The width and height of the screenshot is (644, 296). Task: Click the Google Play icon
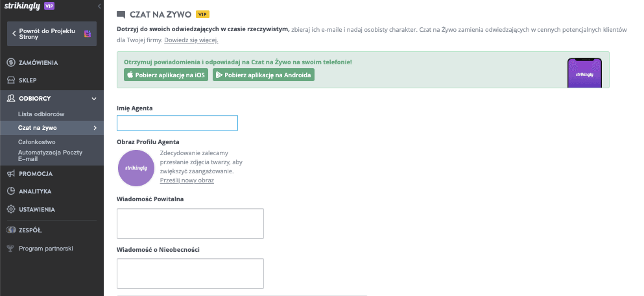pyautogui.click(x=219, y=75)
